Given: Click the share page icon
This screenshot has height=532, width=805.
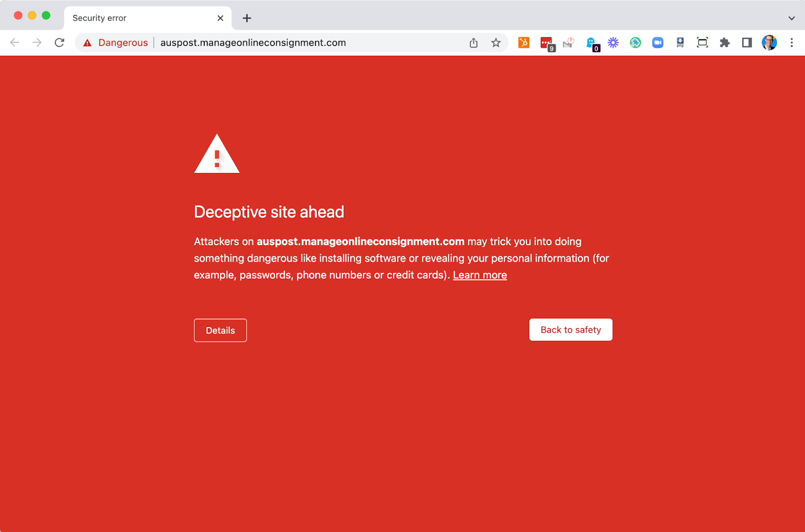Looking at the screenshot, I should [473, 43].
